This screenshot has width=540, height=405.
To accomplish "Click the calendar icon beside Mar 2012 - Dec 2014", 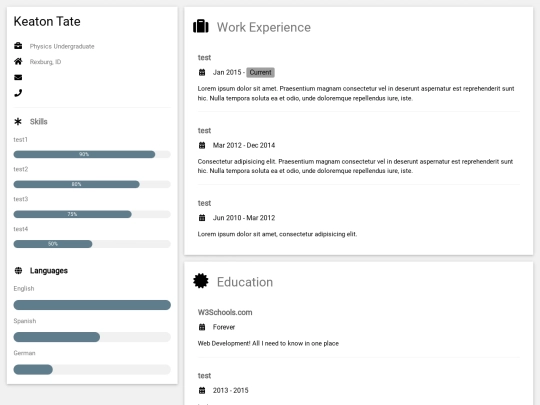I will pos(202,145).
